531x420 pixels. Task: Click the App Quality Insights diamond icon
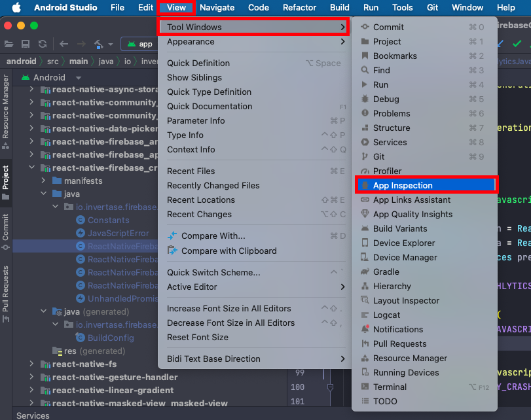coord(365,214)
